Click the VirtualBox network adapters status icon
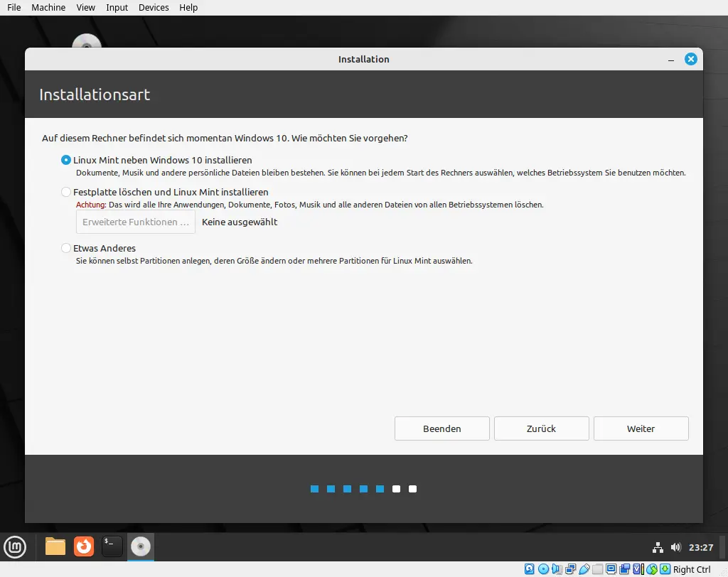728x577 pixels. [x=571, y=569]
